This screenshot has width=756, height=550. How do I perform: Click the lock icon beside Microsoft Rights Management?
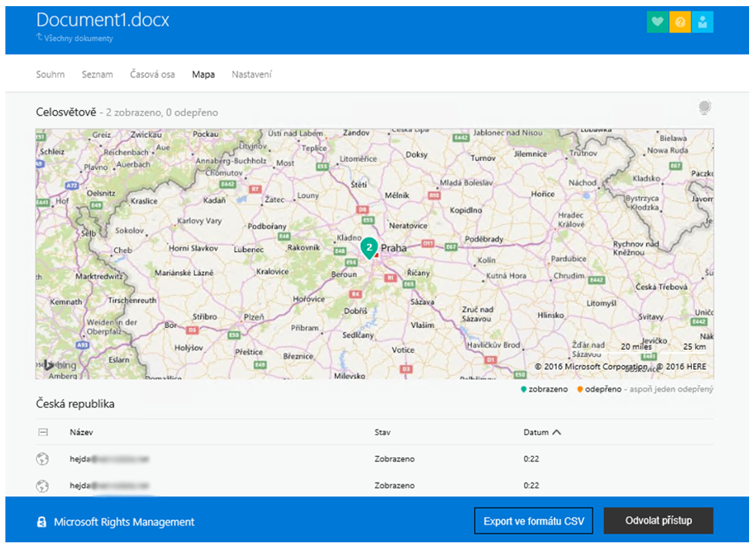pyautogui.click(x=42, y=522)
